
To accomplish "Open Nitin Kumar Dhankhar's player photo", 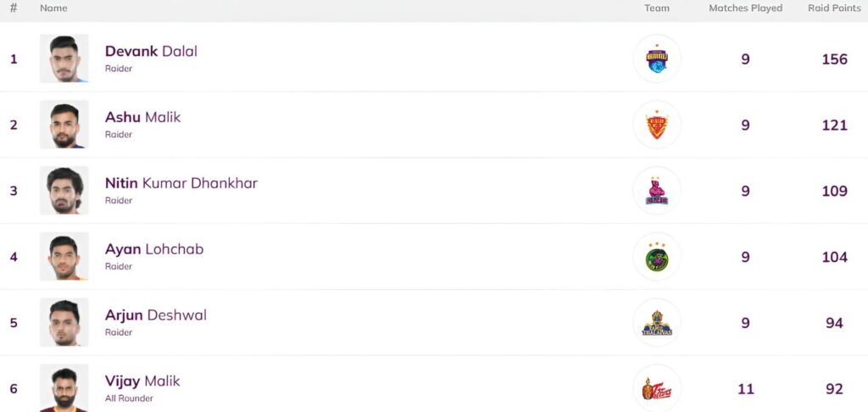I will pyautogui.click(x=64, y=191).
